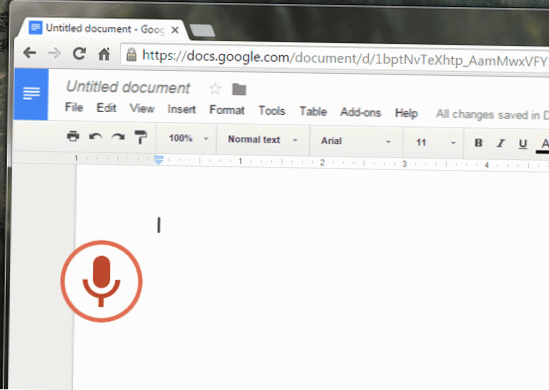Image resolution: width=549 pixels, height=390 pixels.
Task: Toggle Bold formatting
Action: click(x=478, y=143)
